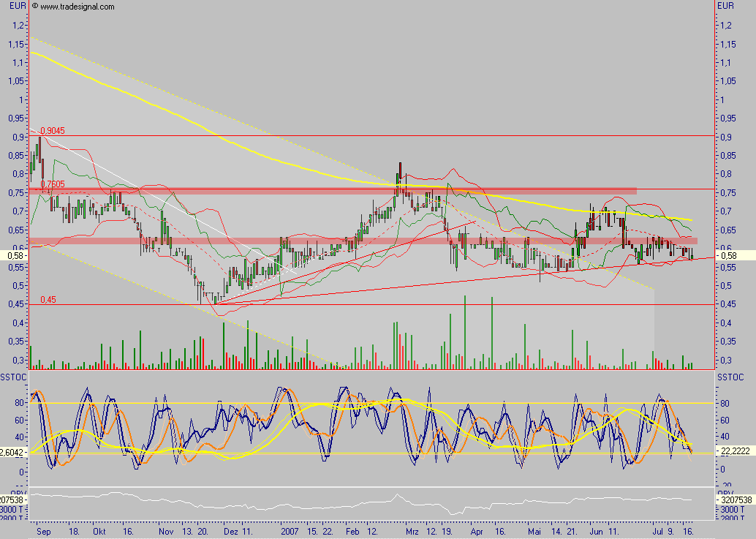The height and width of the screenshot is (539, 756).
Task: Click the 18. date label after Sep
Action: tap(74, 531)
